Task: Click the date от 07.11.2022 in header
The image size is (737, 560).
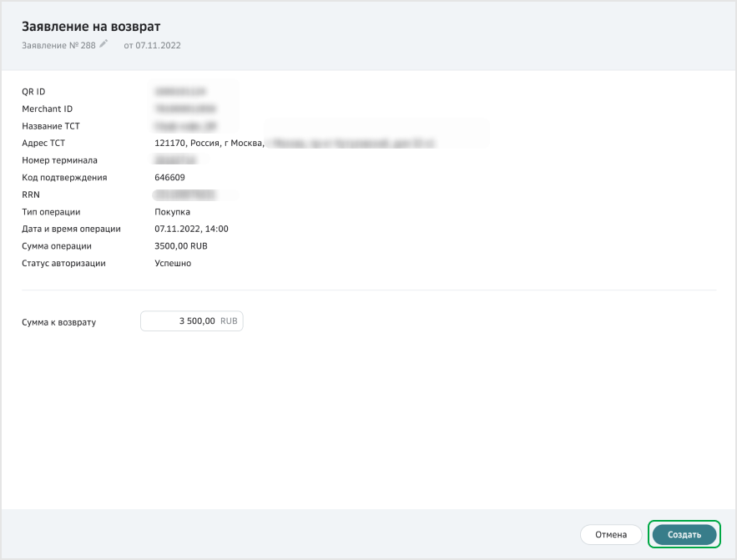Action: pyautogui.click(x=152, y=45)
